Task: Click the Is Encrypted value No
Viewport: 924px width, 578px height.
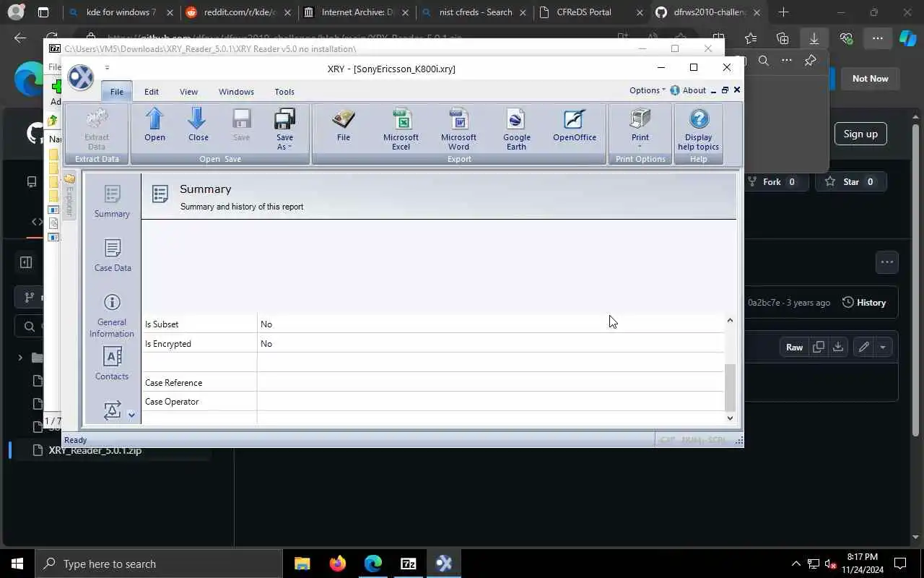Action: (x=266, y=344)
